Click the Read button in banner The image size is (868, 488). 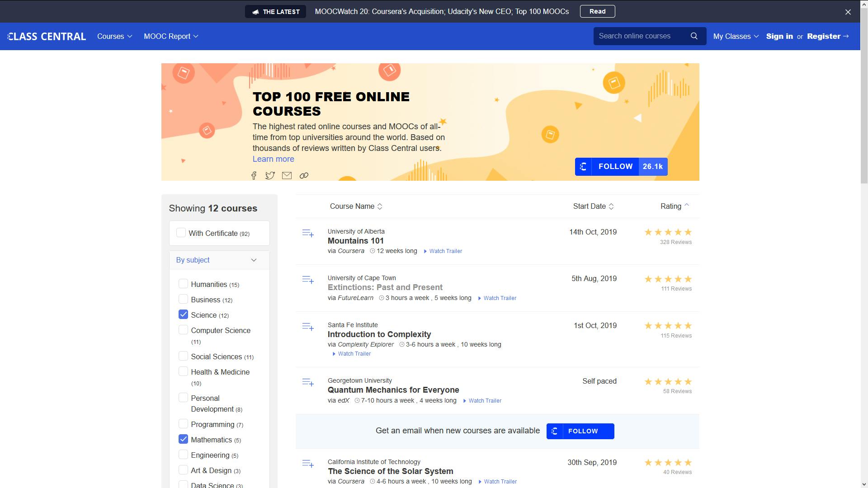click(597, 11)
